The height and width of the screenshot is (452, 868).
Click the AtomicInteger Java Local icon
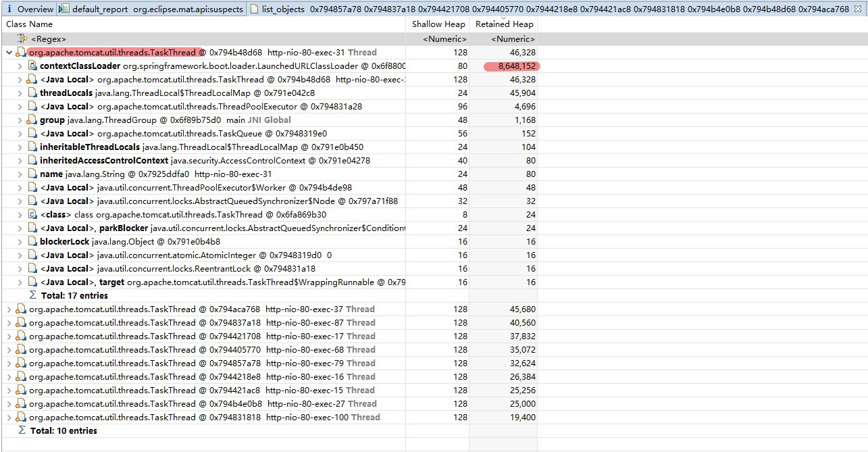[x=32, y=255]
